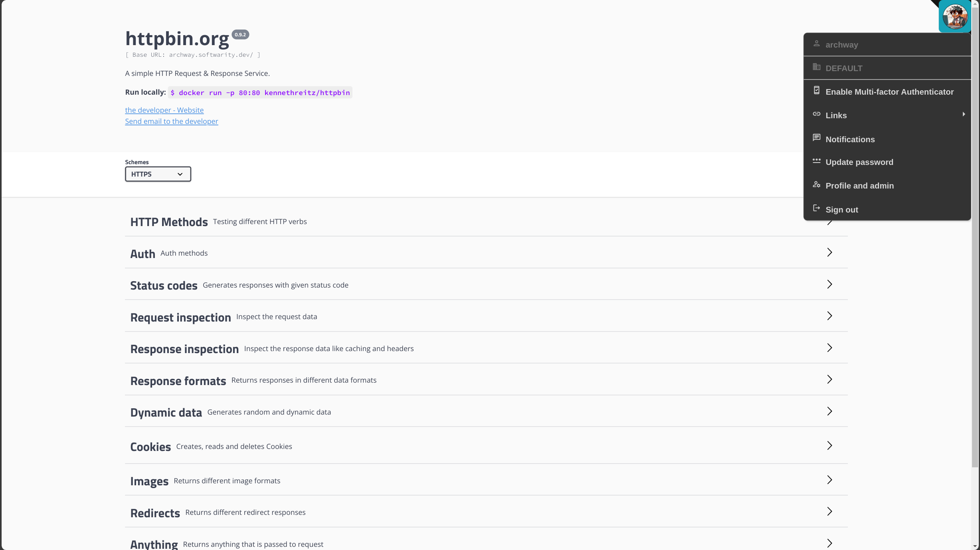
Task: Click the user avatar icon top right
Action: (x=954, y=16)
